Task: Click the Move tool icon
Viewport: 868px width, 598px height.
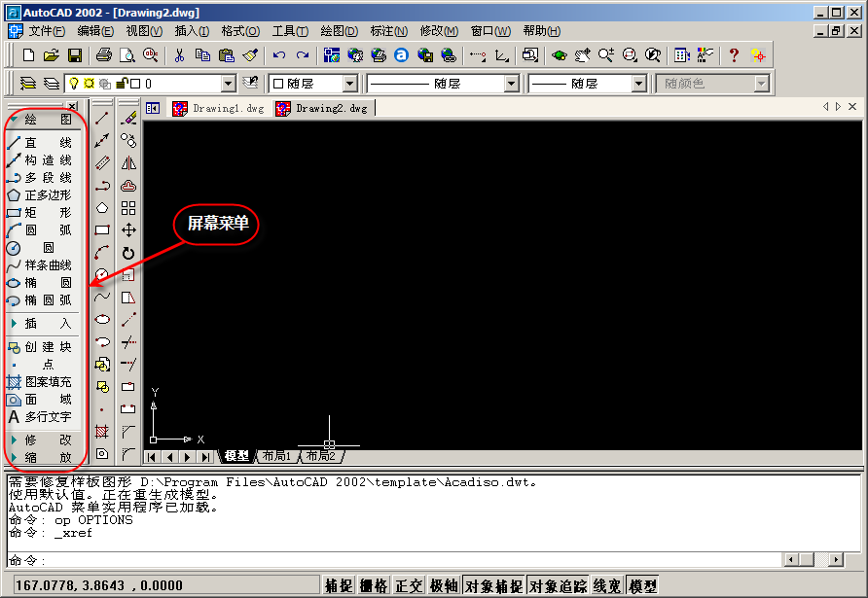Action: [128, 230]
